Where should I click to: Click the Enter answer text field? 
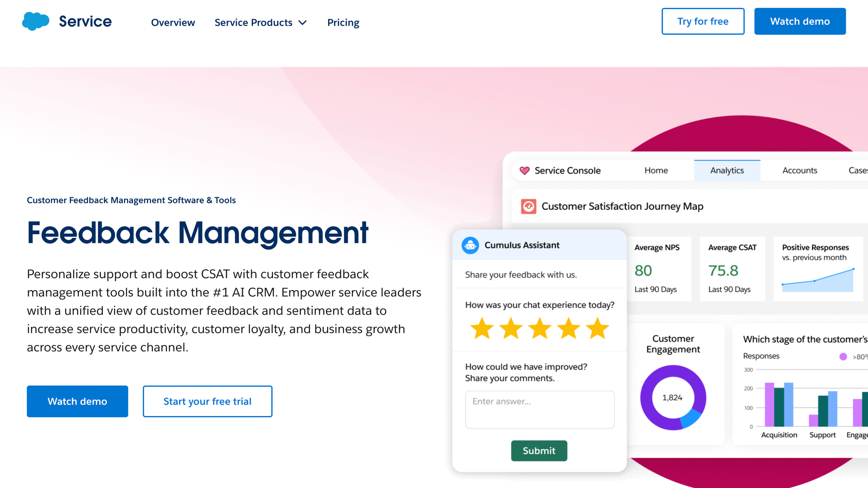539,409
